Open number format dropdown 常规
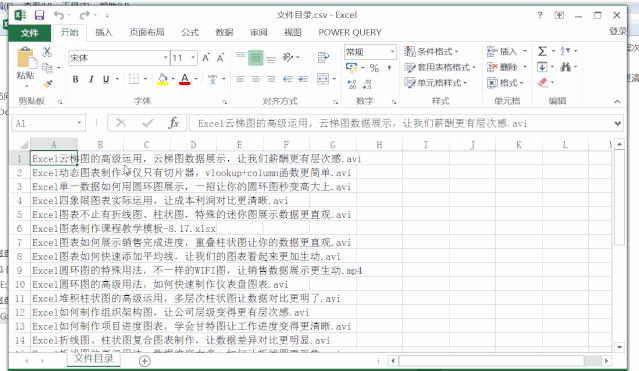Viewport: 639px width, 371px height. (392, 52)
